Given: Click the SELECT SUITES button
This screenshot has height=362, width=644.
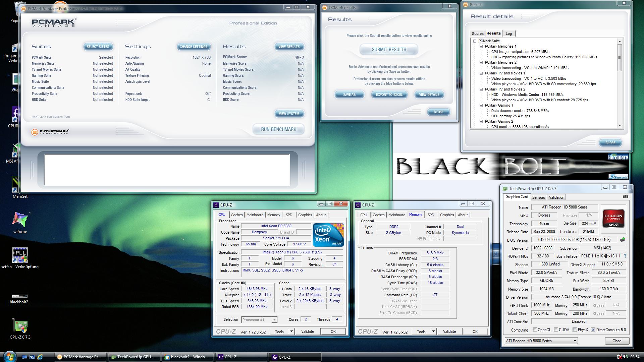Looking at the screenshot, I should point(98,47).
